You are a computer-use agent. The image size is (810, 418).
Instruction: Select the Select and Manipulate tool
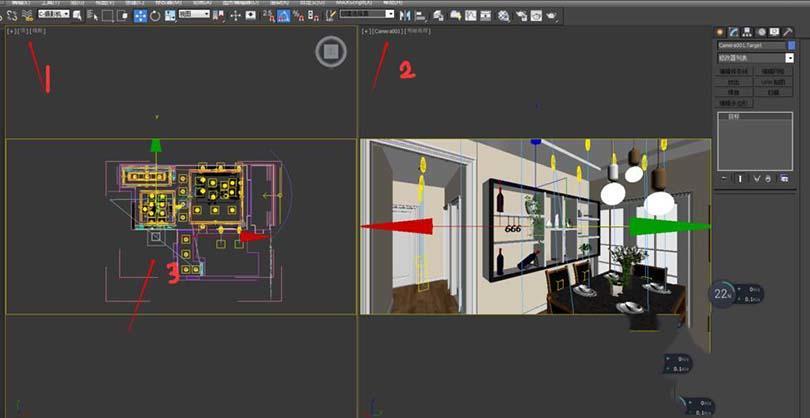(236, 16)
